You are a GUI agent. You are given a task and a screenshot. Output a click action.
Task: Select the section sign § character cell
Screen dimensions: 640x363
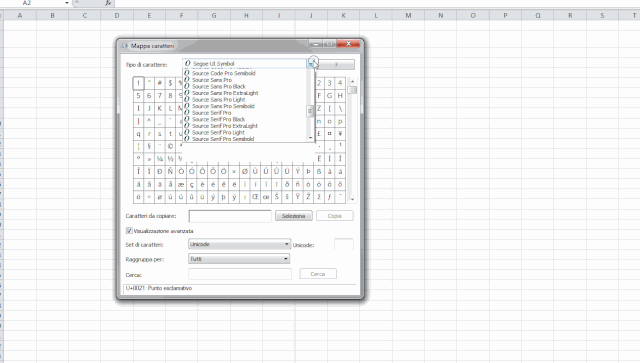coord(149,146)
